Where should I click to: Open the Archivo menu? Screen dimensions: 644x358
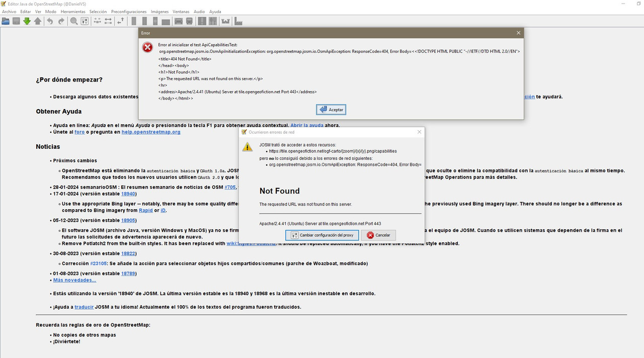(9, 12)
